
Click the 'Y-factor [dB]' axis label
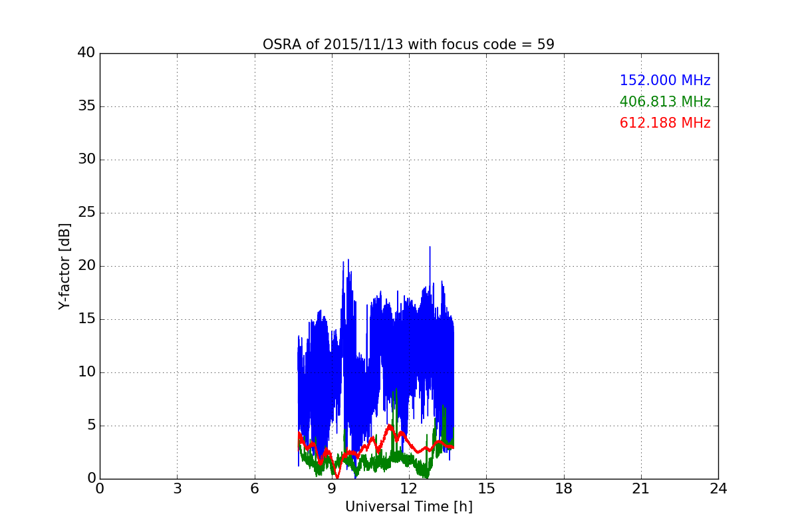[x=65, y=266]
